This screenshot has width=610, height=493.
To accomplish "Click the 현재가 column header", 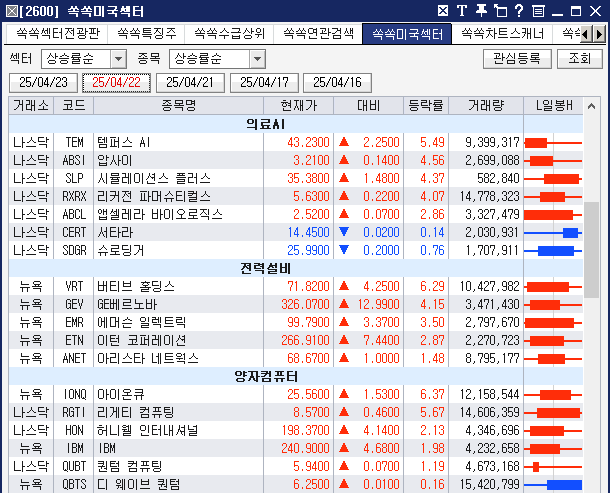I will click(298, 105).
